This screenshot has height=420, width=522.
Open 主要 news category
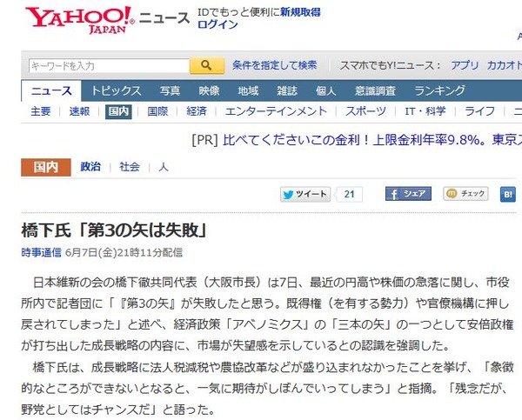(41, 111)
